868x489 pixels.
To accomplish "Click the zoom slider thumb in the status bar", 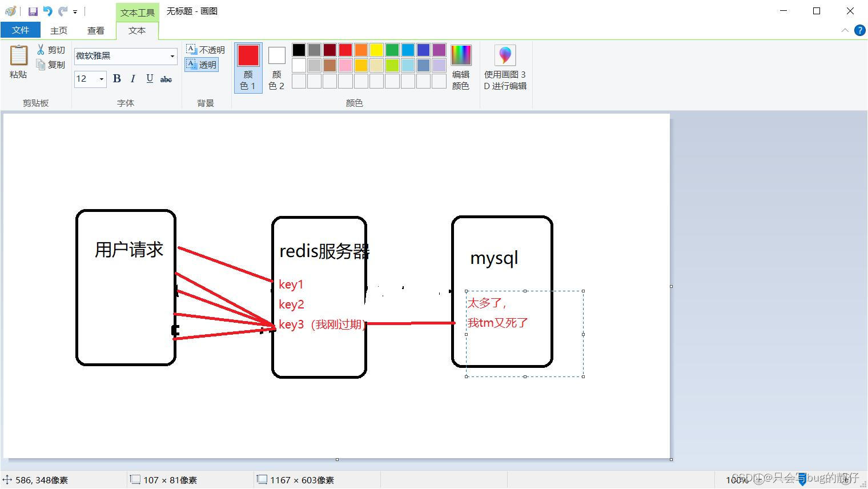I will tap(802, 480).
